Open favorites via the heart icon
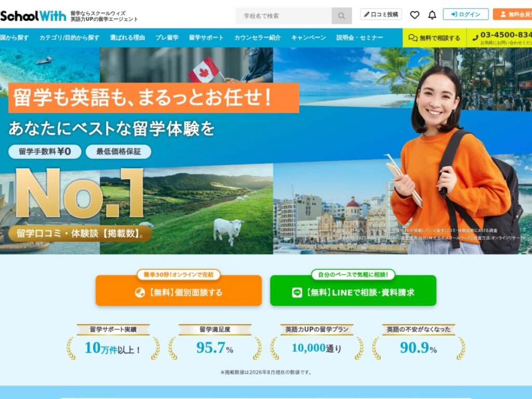Viewport: 532px width, 399px height. (415, 15)
